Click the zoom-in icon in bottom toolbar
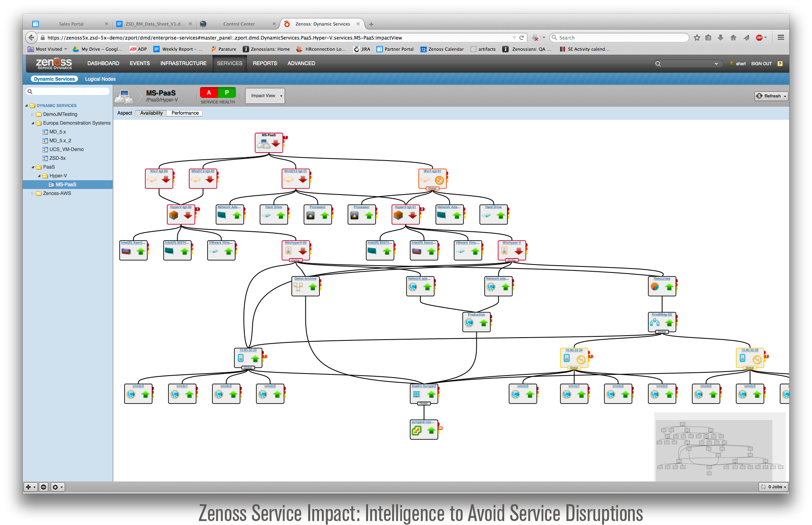This screenshot has width=812, height=525. tap(29, 487)
